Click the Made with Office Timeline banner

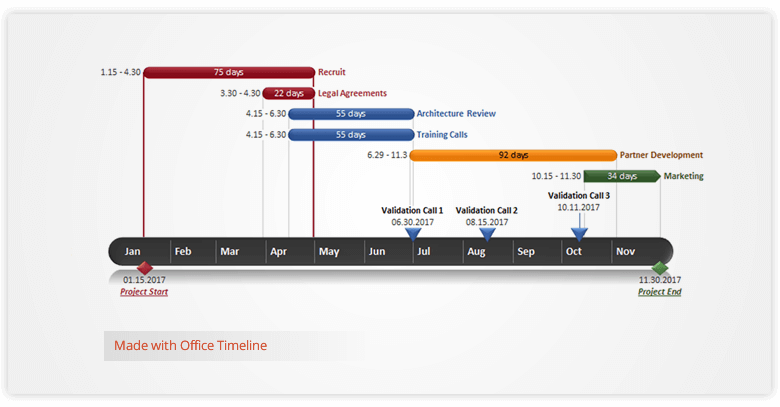tap(190, 346)
